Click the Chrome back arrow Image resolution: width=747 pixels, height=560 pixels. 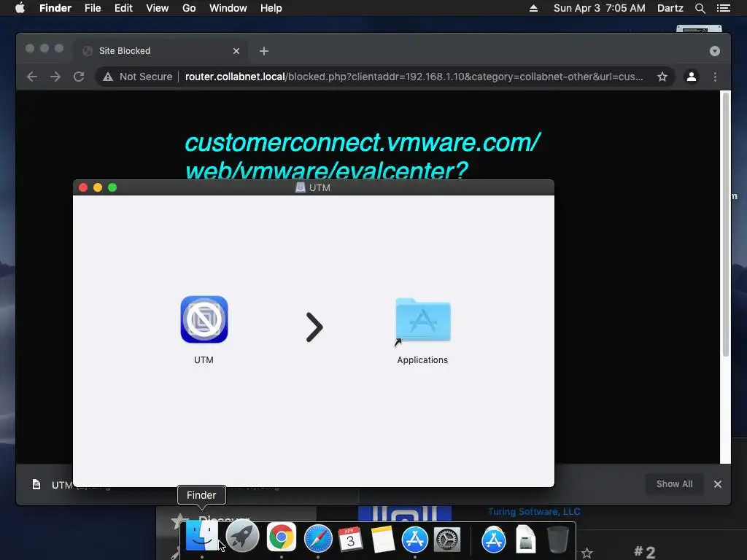tap(32, 77)
